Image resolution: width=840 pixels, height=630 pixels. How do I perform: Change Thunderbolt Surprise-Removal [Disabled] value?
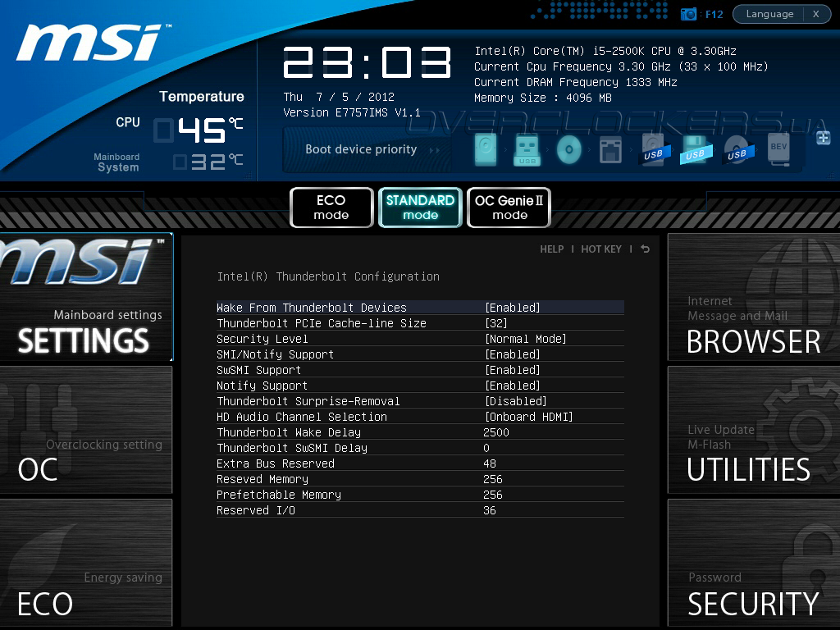tap(516, 400)
